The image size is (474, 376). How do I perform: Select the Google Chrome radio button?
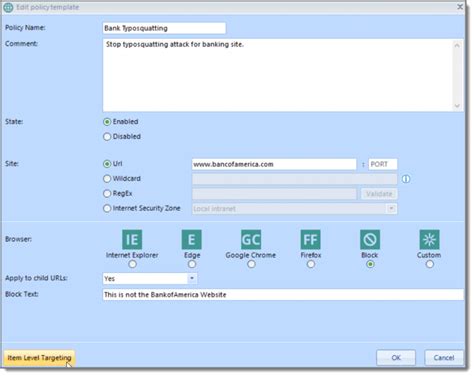click(251, 264)
